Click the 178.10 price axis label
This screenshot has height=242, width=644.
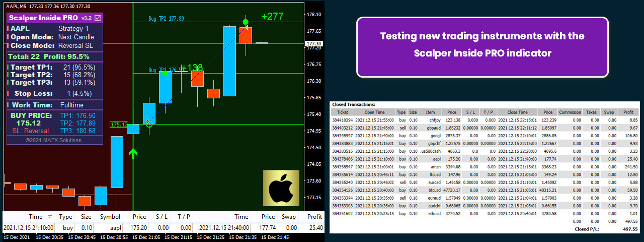pos(314,15)
